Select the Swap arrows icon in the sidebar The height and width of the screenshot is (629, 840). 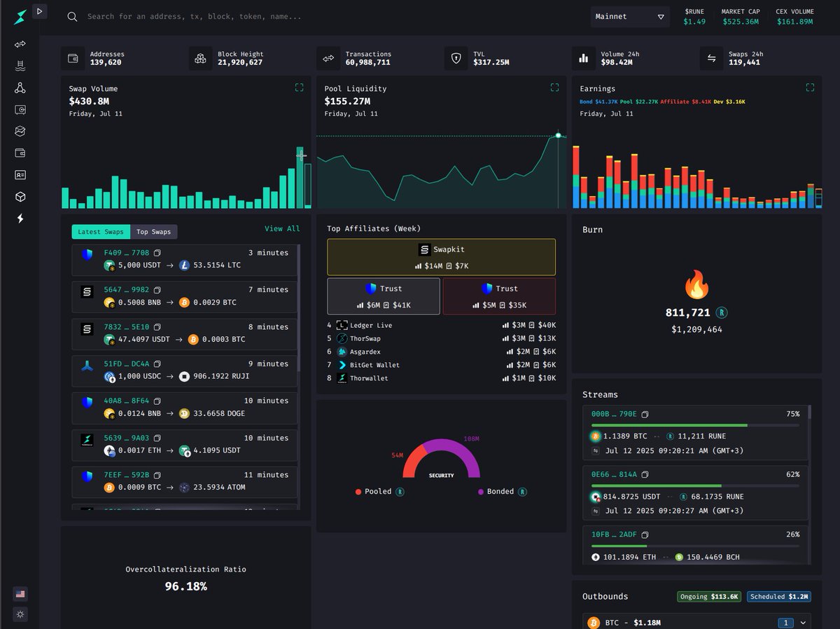(20, 44)
